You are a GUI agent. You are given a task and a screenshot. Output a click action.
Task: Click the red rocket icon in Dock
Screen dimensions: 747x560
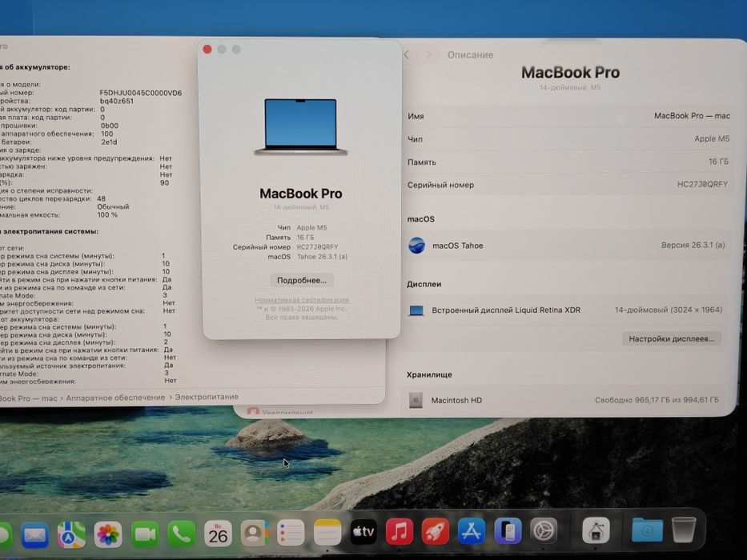(435, 531)
